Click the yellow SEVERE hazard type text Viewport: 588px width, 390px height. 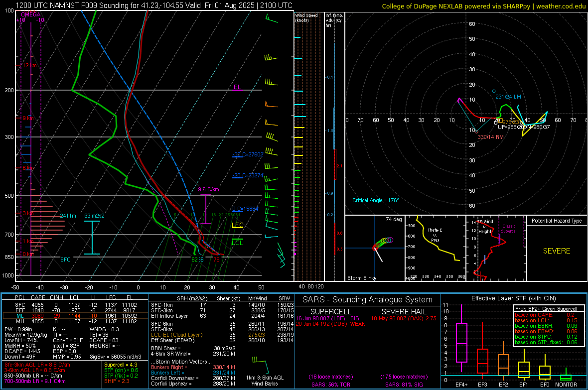click(557, 251)
